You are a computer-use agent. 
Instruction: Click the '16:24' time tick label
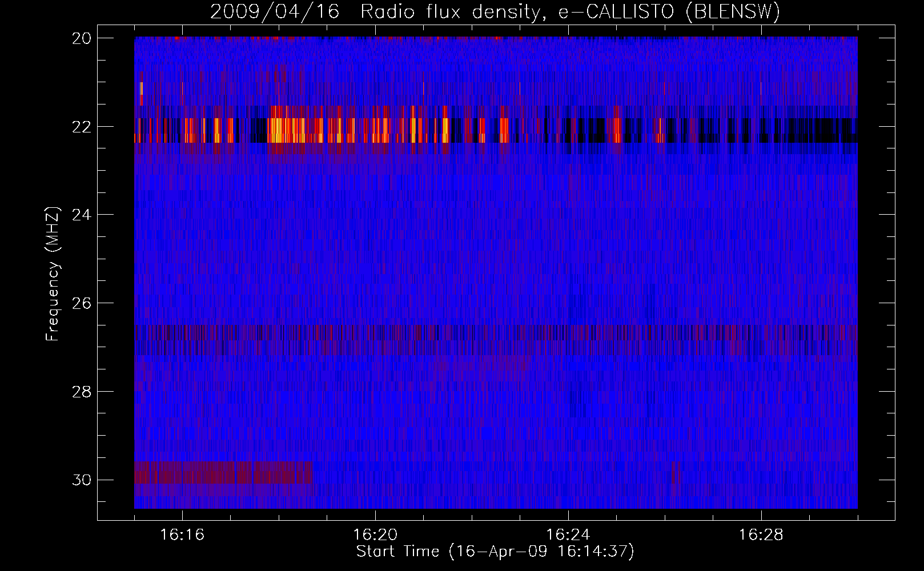pyautogui.click(x=568, y=535)
